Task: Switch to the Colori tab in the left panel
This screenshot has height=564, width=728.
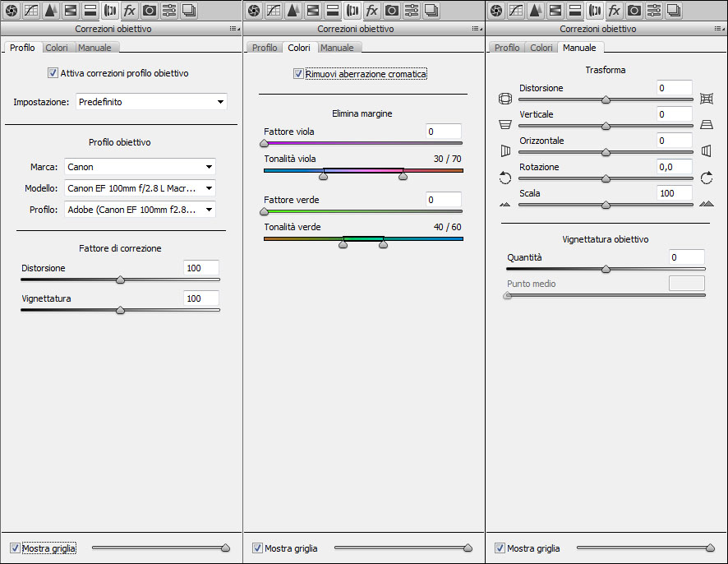Action: [x=57, y=48]
